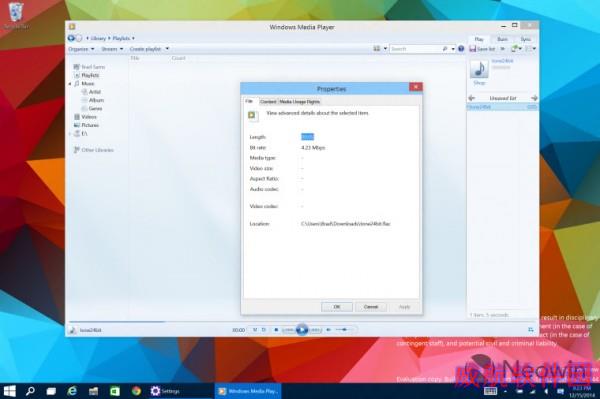
Task: Click the play button in player controls
Action: coord(302,329)
